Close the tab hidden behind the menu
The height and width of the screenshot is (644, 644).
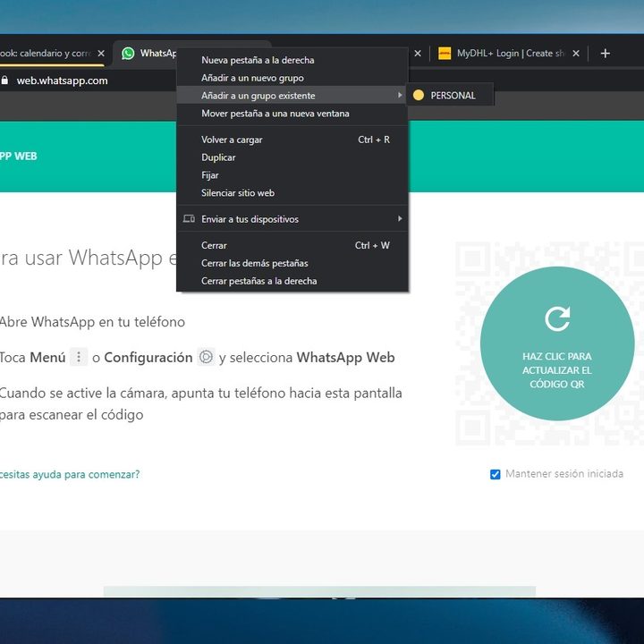418,54
